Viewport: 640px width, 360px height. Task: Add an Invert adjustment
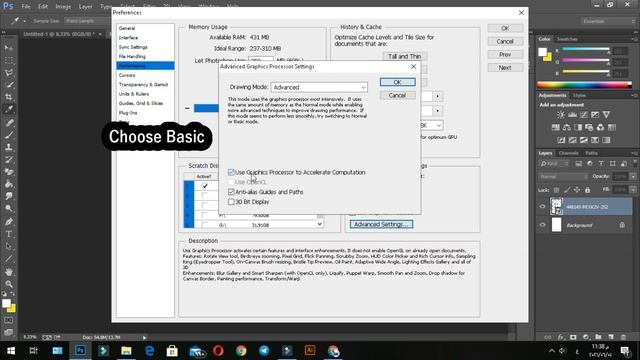561,140
